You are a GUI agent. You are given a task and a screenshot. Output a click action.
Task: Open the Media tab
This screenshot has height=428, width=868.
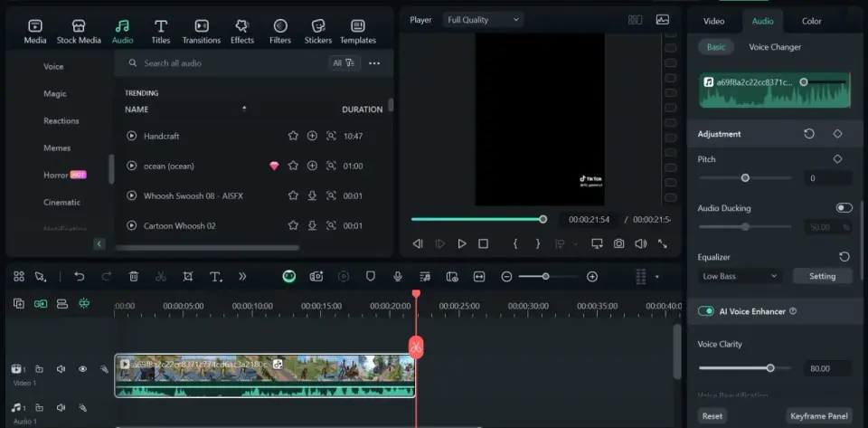(x=35, y=32)
